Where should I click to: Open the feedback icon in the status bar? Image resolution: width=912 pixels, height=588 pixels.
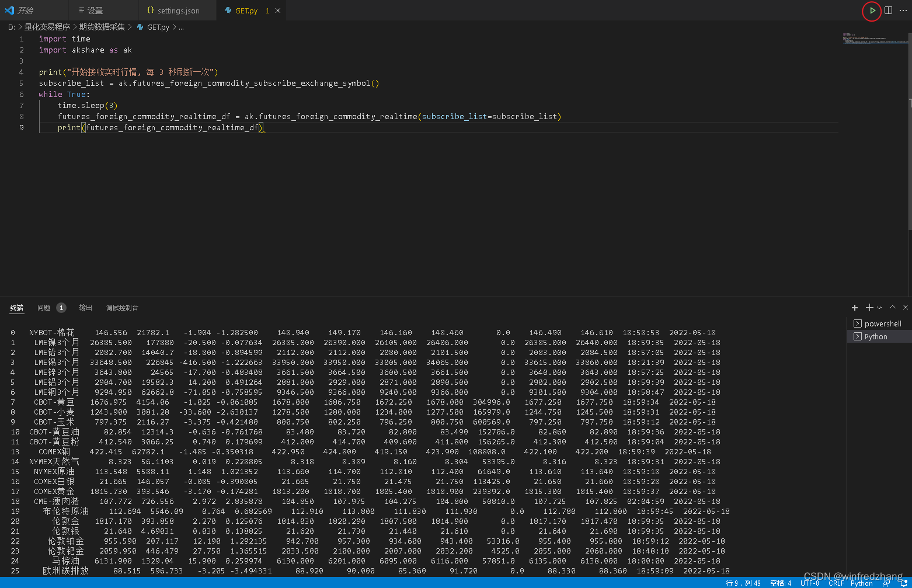[x=886, y=583]
